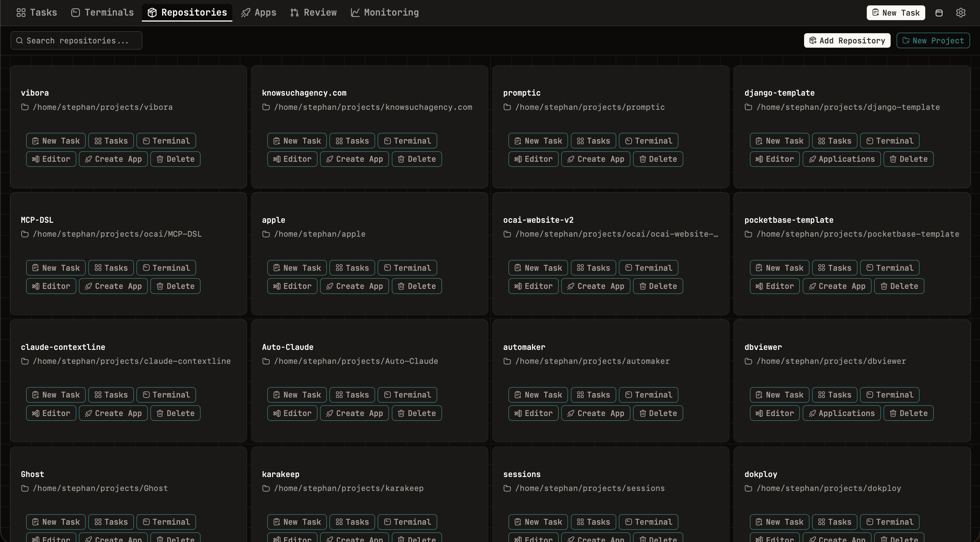Delete the promptic repository
Screen dimensions: 980x542
coord(658,159)
